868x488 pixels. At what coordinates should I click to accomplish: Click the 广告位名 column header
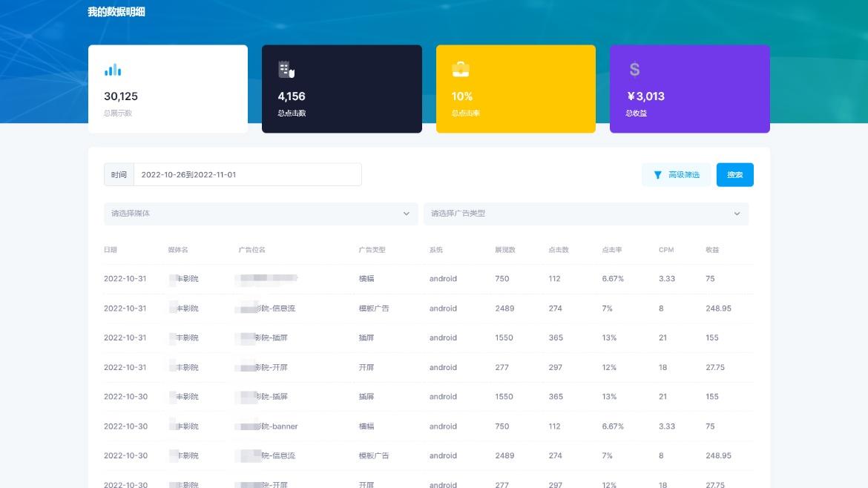pos(251,250)
